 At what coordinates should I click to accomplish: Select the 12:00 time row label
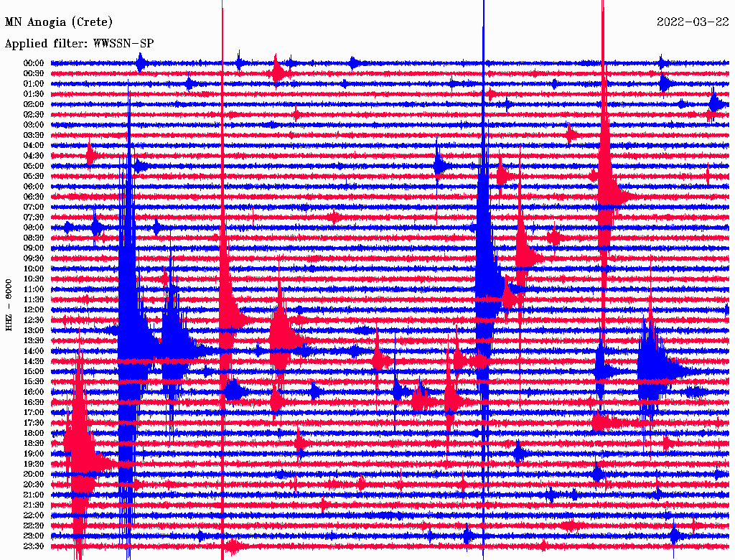[x=34, y=310]
